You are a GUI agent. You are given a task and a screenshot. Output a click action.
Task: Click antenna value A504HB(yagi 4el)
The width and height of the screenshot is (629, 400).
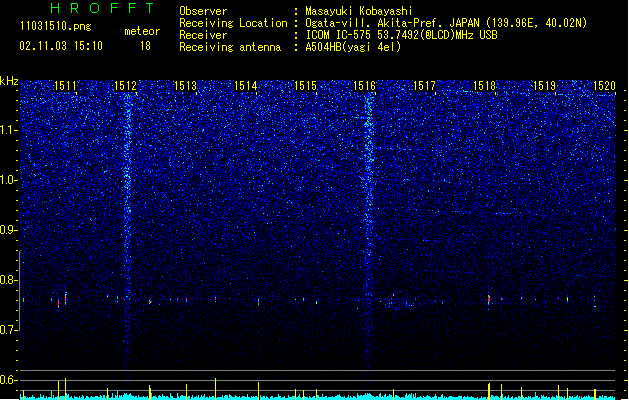(x=353, y=47)
